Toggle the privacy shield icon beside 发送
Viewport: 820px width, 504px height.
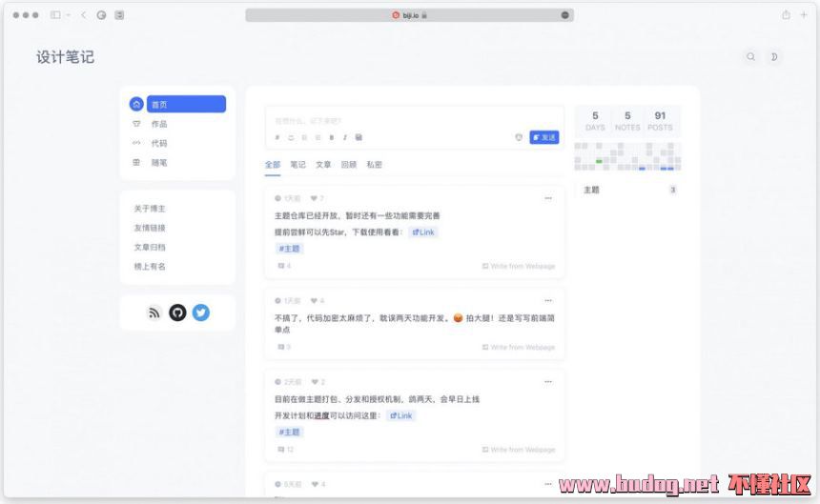(519, 137)
